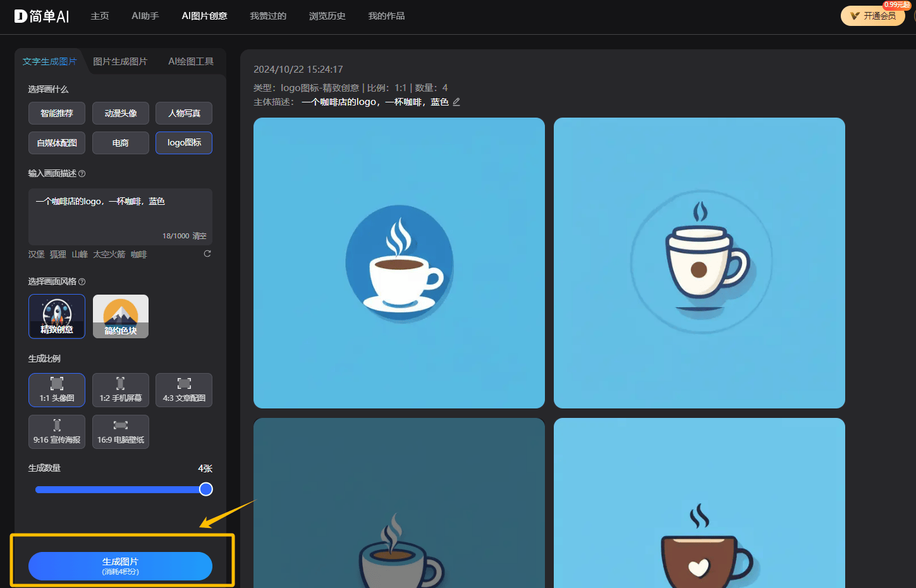Click help icon next to 选择画面风格
This screenshot has width=916, height=588.
82,282
